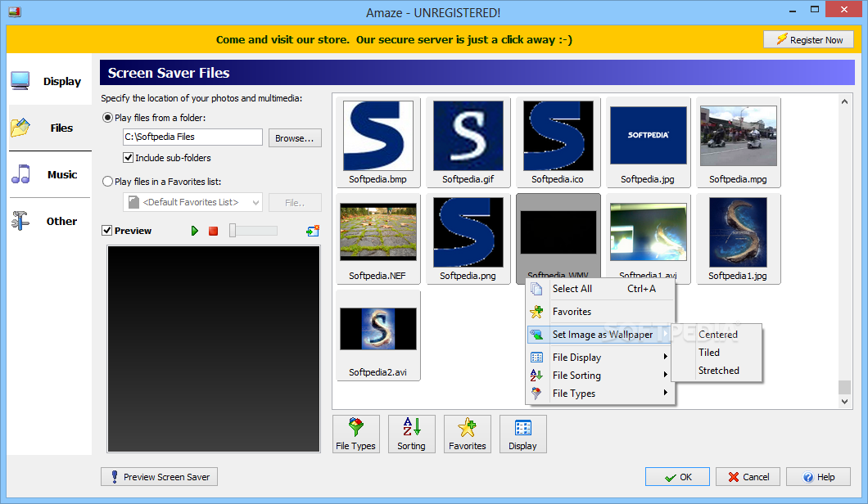Click the Amaze app icon in title bar

coord(15,11)
